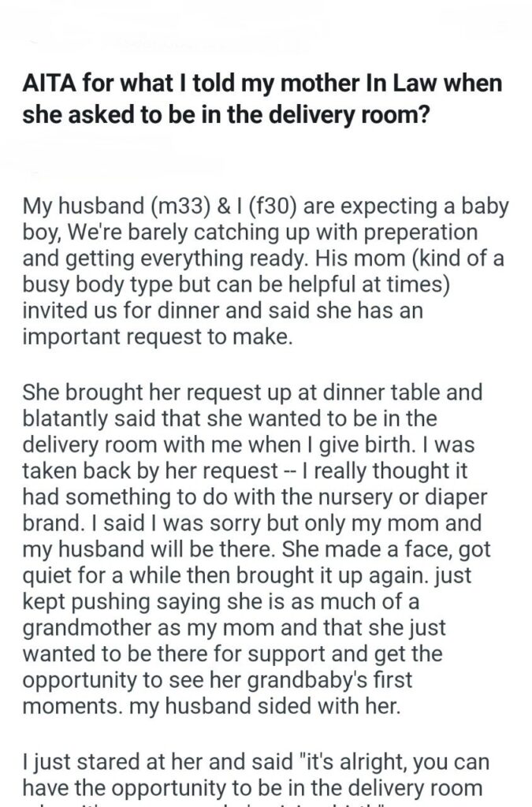The width and height of the screenshot is (532, 807).
Task: Click the first paragraph starting 'My husband (m33)'
Action: click(x=265, y=258)
